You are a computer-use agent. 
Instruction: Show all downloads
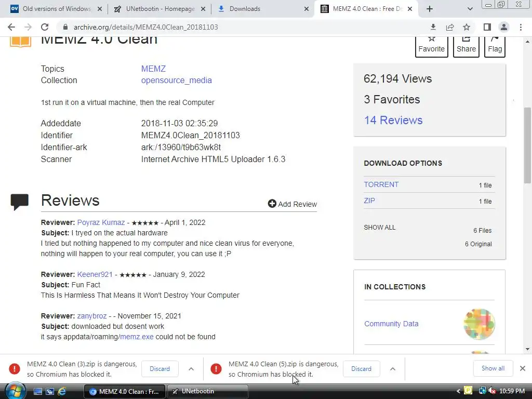pos(493,368)
